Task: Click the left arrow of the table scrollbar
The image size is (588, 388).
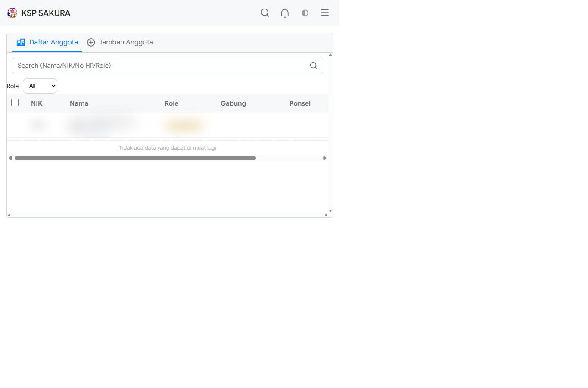Action: coord(10,158)
